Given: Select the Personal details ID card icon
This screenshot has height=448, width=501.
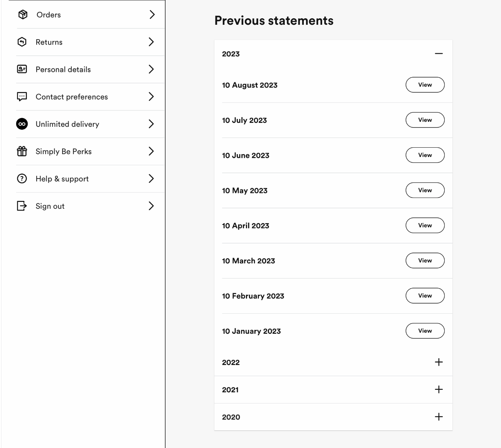Looking at the screenshot, I should pyautogui.click(x=22, y=69).
